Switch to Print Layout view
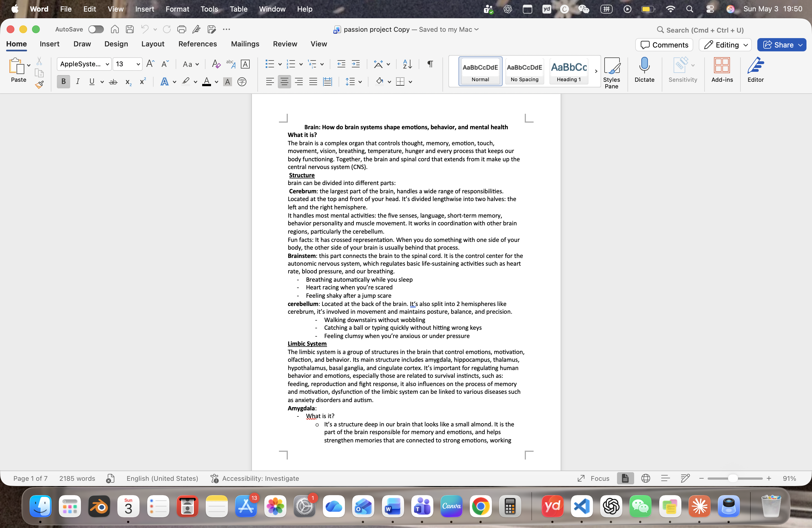The width and height of the screenshot is (812, 528). pos(625,478)
